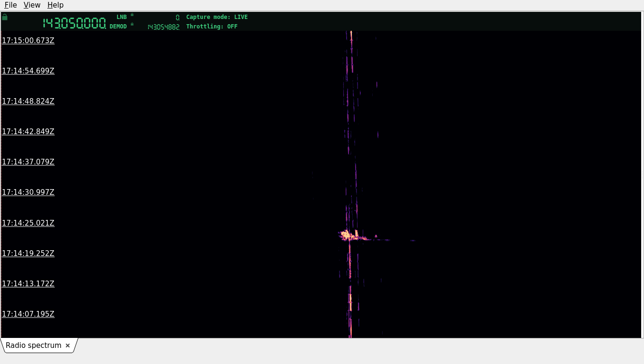The image size is (644, 364).
Task: Close the Radio spectrum tab
Action: [68, 346]
